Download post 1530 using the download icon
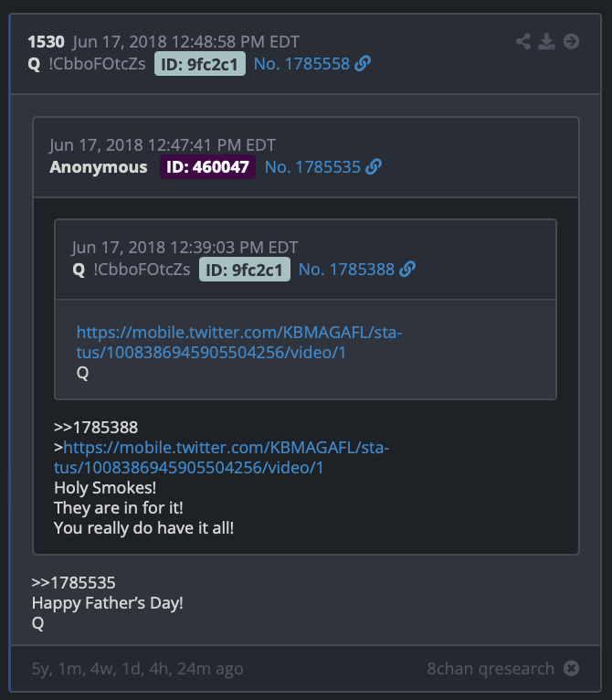 546,41
